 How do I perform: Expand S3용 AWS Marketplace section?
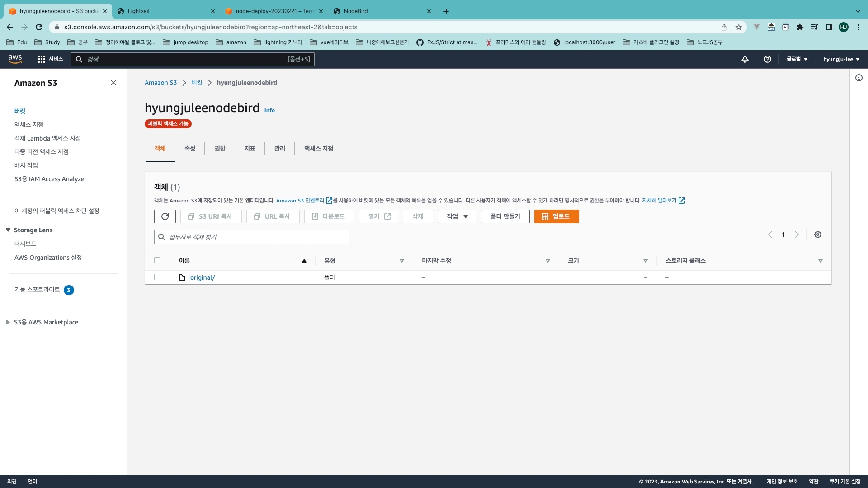click(x=8, y=322)
